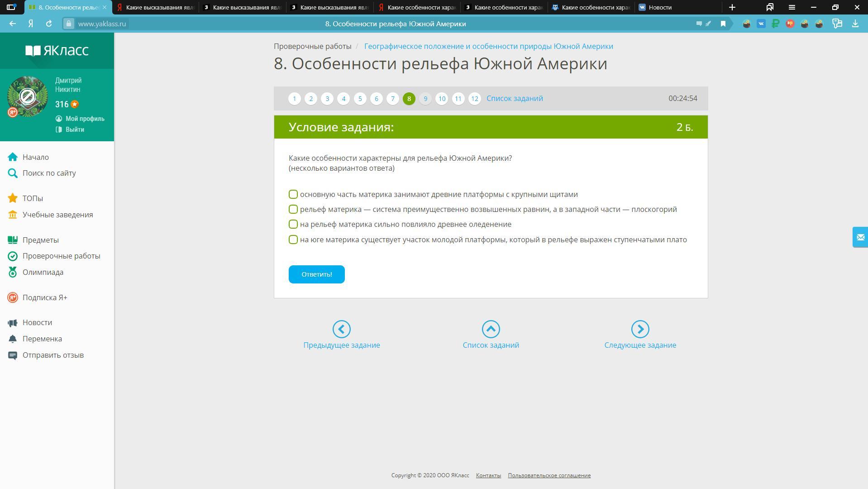Go to task number 12
The image size is (868, 489).
(x=475, y=98)
